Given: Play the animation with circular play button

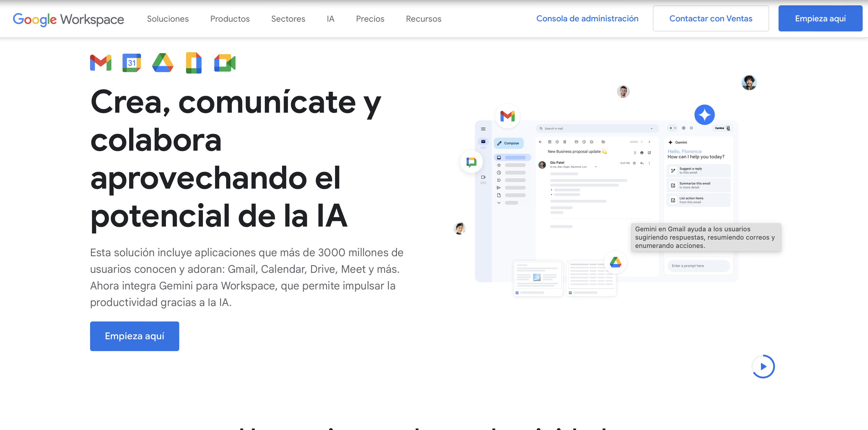Looking at the screenshot, I should pos(763,366).
